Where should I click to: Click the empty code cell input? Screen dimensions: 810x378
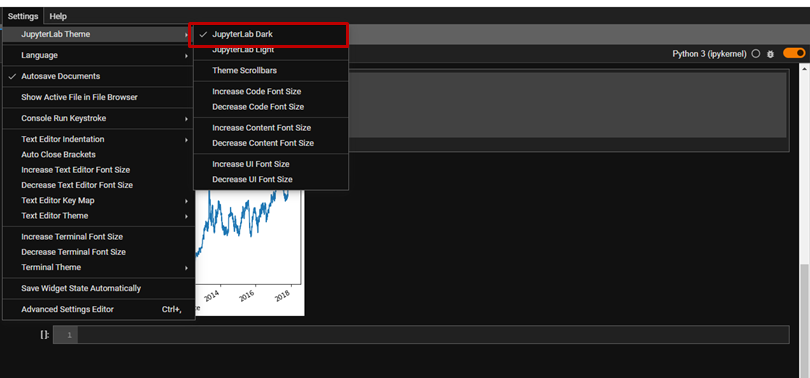point(433,335)
